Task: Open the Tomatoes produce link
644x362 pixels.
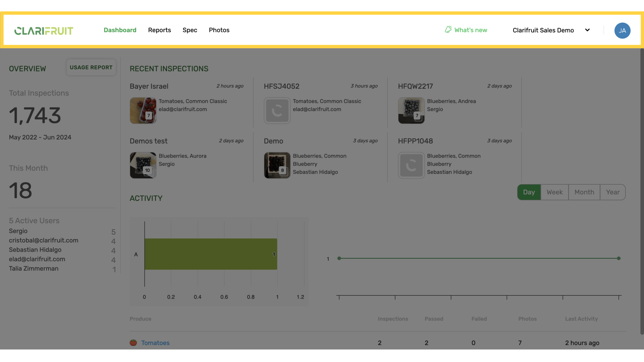Action: click(x=155, y=343)
